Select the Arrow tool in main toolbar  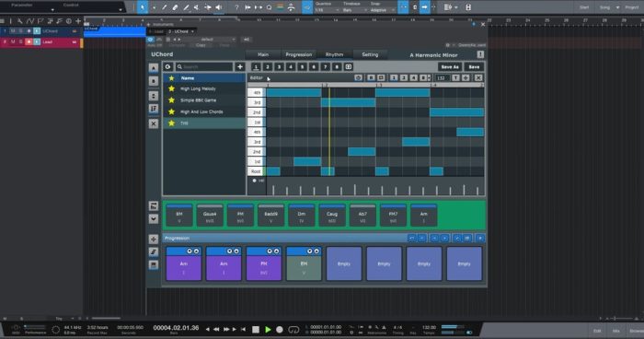(x=143, y=7)
